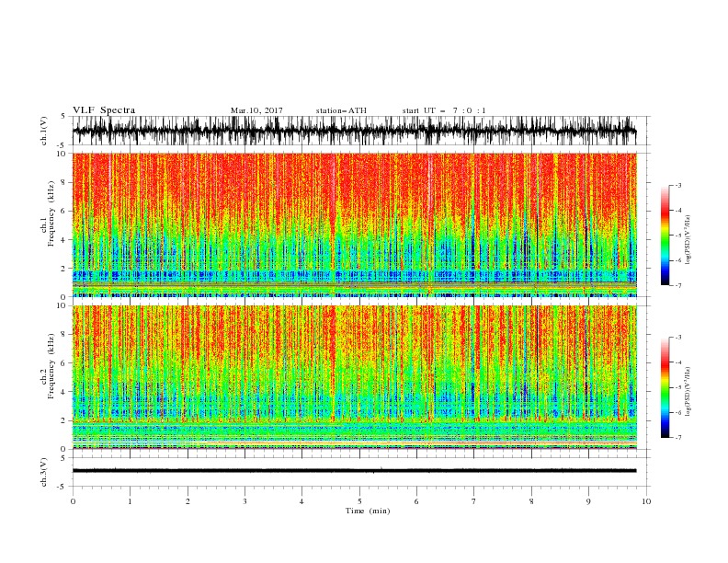Click the ch.3 flat waveform trace
Viewport: 728px width, 563px height.
[354, 471]
